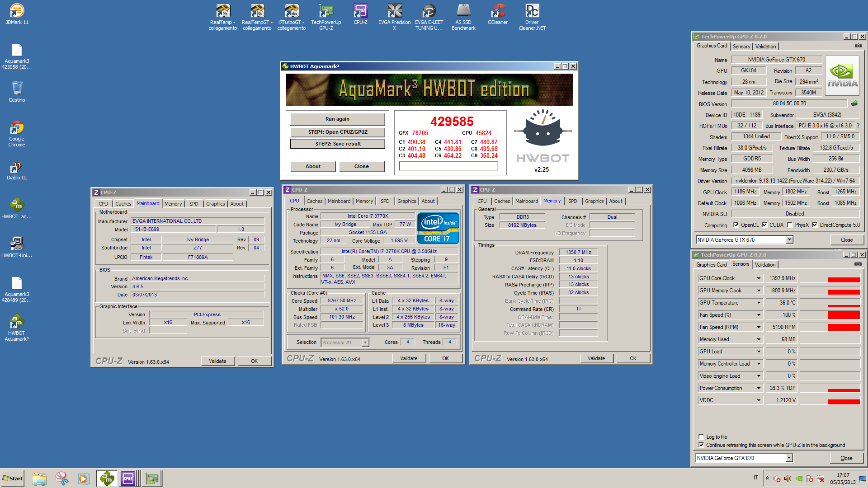The image size is (868, 488).
Task: Open the GPU selector dropdown in Sensors window
Action: [x=789, y=458]
